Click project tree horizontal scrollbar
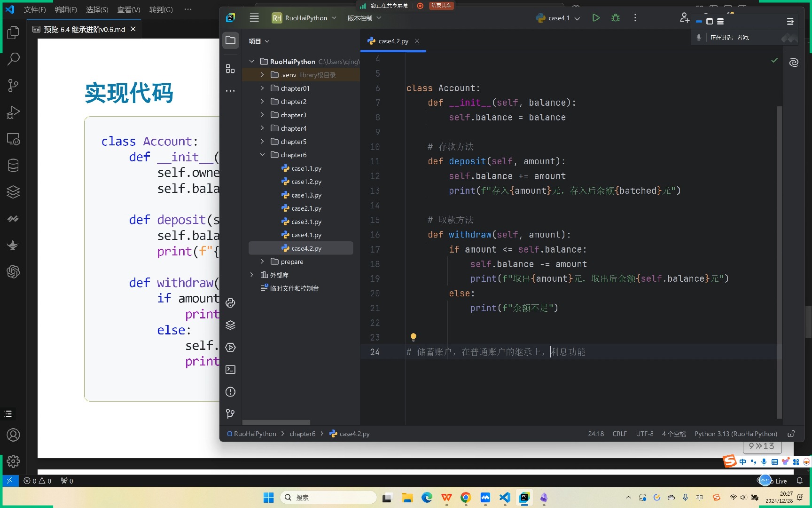Image resolution: width=812 pixels, height=508 pixels. pyautogui.click(x=276, y=422)
